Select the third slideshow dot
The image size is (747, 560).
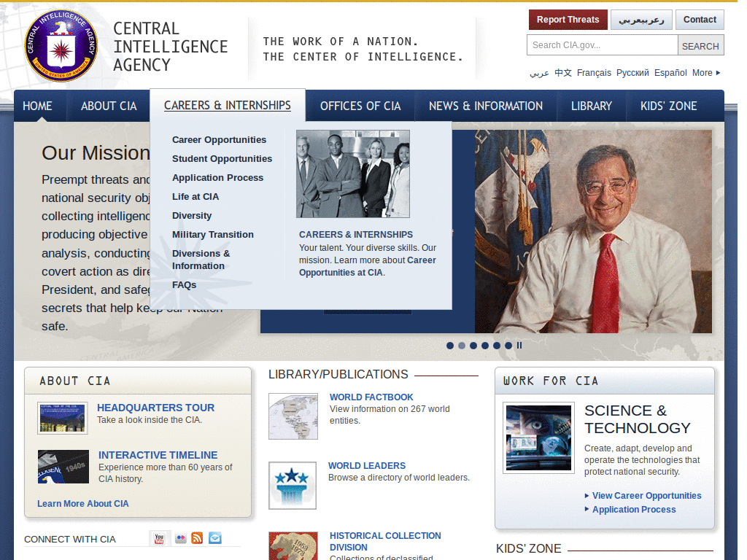pyautogui.click(x=473, y=346)
